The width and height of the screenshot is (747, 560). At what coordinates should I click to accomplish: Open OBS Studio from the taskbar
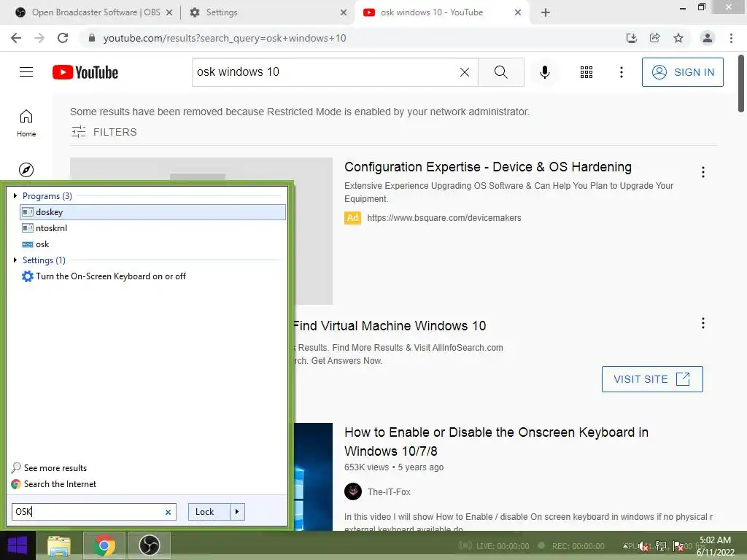149,545
